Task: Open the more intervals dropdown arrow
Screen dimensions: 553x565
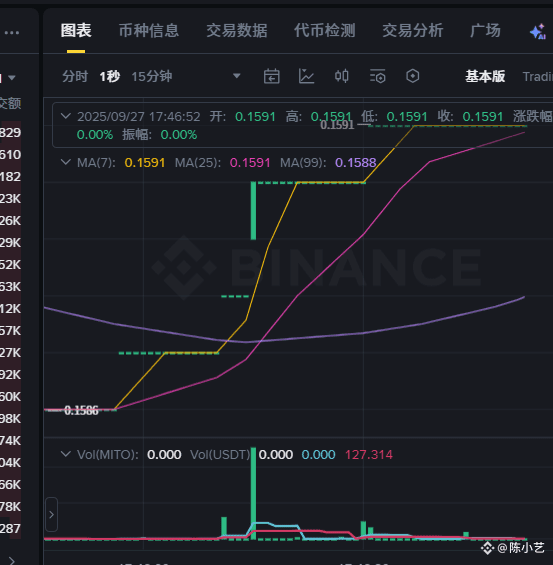Action: 237,76
